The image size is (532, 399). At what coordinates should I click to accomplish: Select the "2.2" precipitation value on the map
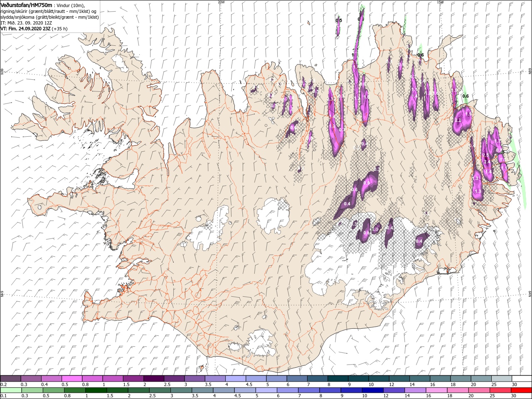458,121
